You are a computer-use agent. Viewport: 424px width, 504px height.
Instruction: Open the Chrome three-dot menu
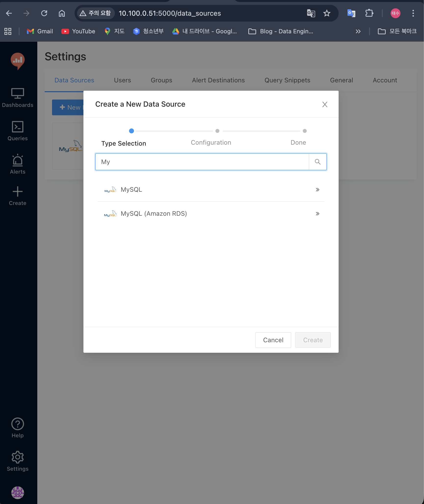(x=413, y=13)
